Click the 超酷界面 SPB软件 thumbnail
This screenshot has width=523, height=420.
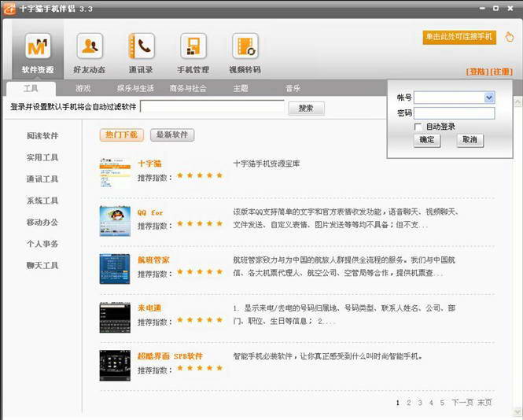tap(115, 366)
